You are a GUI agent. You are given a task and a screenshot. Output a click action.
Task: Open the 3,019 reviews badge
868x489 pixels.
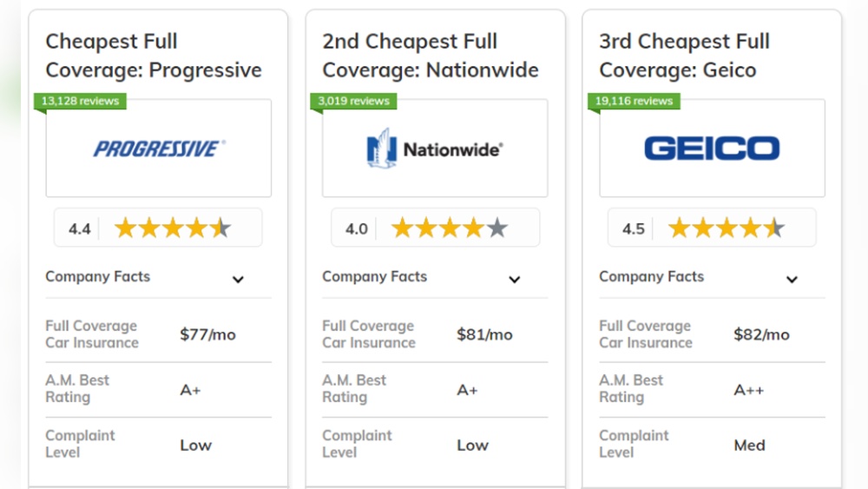(x=354, y=101)
